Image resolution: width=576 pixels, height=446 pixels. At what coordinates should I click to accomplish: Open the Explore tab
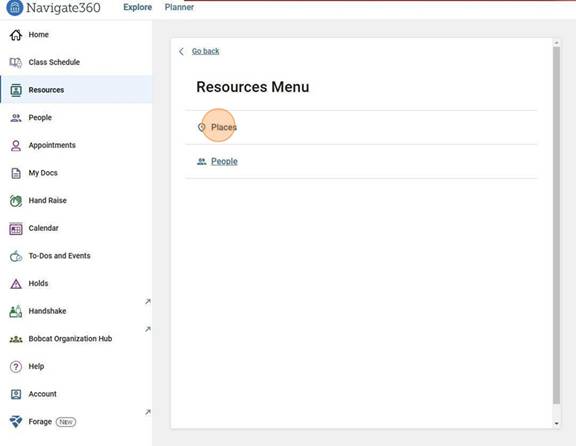137,7
